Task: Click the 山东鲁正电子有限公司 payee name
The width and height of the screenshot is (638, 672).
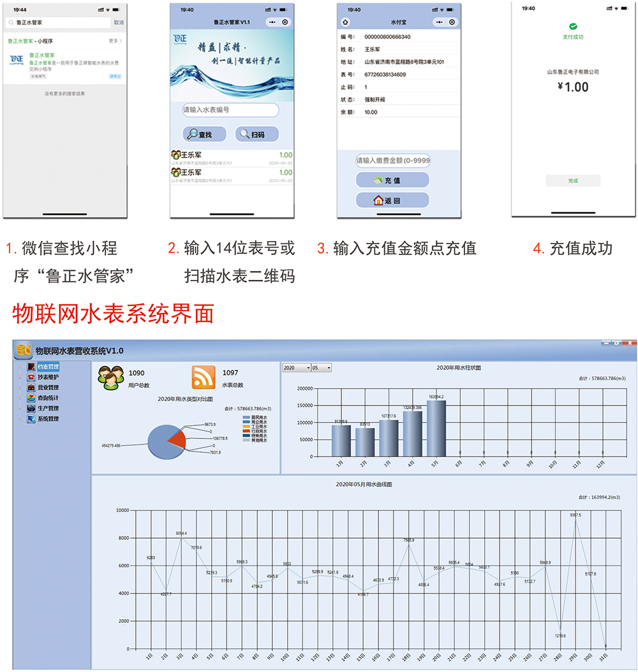Action: (x=574, y=72)
